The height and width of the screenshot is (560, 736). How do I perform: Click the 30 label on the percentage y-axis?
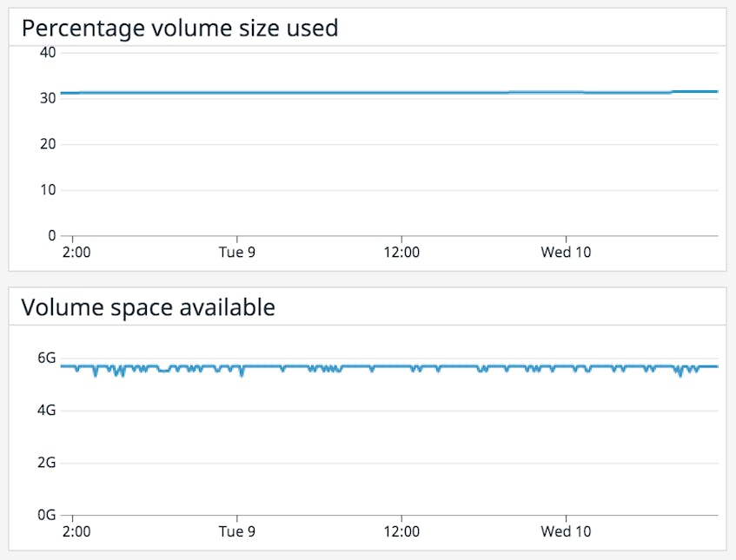point(48,98)
